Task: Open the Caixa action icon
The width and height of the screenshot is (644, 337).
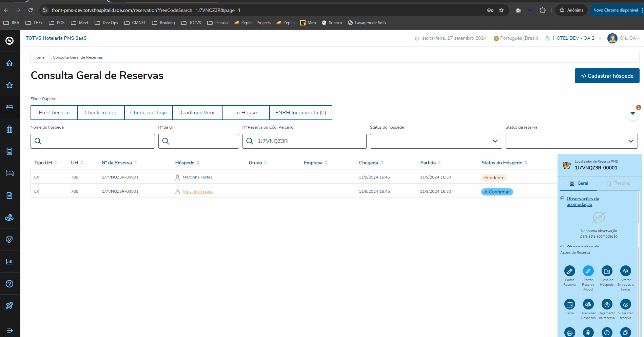Action: pos(570,304)
